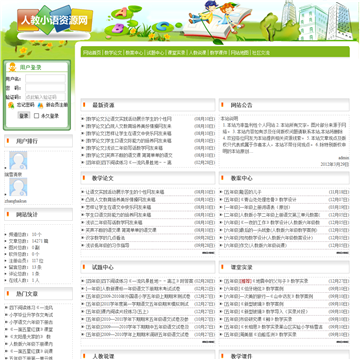Click the user login avatar icon
Viewport: 360px width, 360px height.
click(x=13, y=67)
